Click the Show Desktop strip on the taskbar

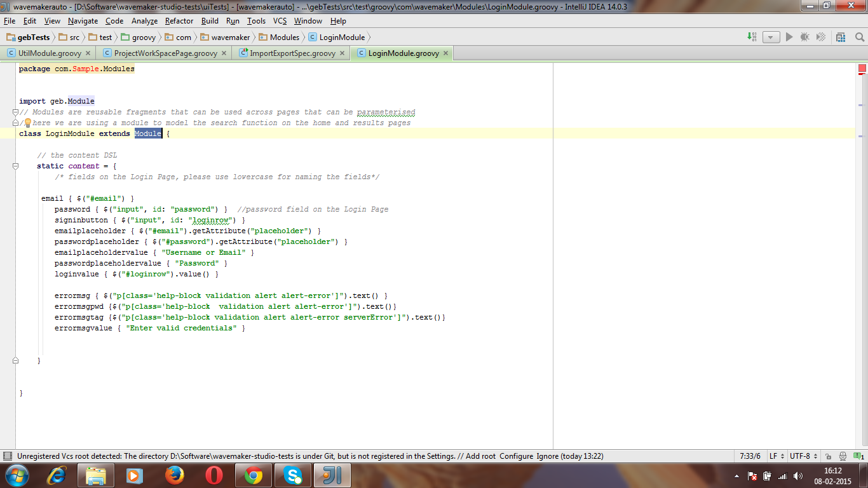point(864,475)
